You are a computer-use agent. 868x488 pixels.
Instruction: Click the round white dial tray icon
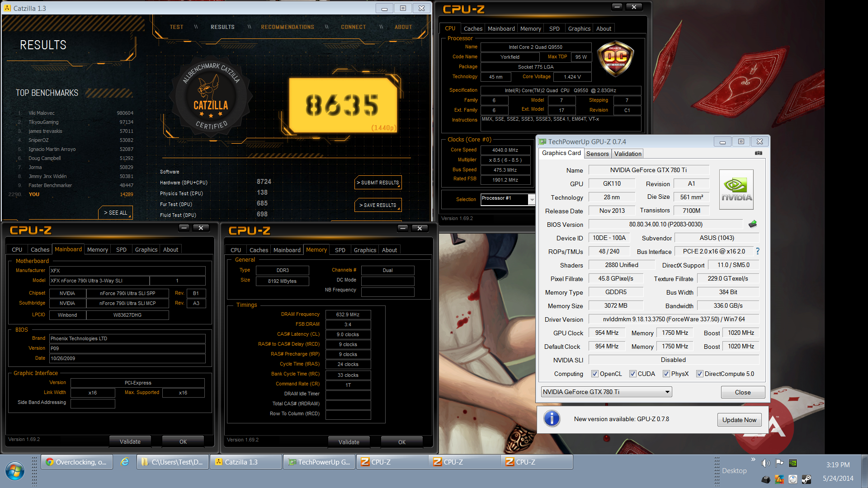point(793,479)
